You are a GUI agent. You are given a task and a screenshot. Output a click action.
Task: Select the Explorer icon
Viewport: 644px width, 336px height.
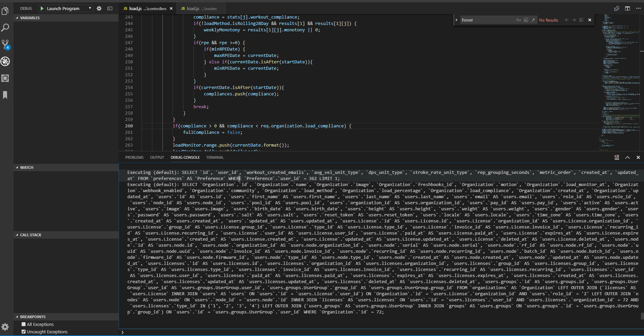(x=5, y=11)
